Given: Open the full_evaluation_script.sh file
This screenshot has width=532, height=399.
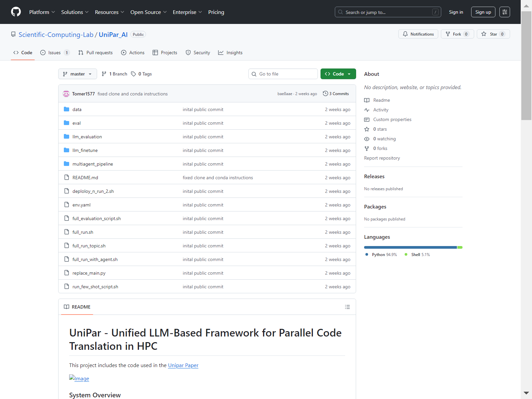Looking at the screenshot, I should coord(96,218).
